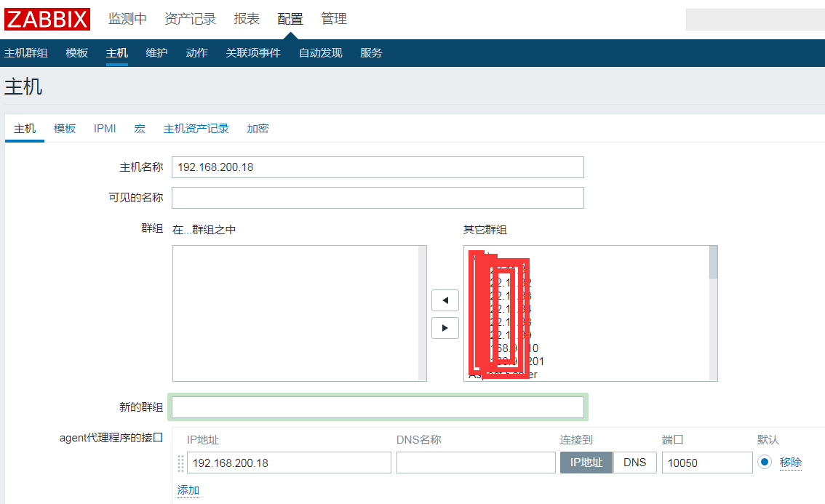Open the 配置 top menu
Screen dimensions: 825x504
point(290,19)
